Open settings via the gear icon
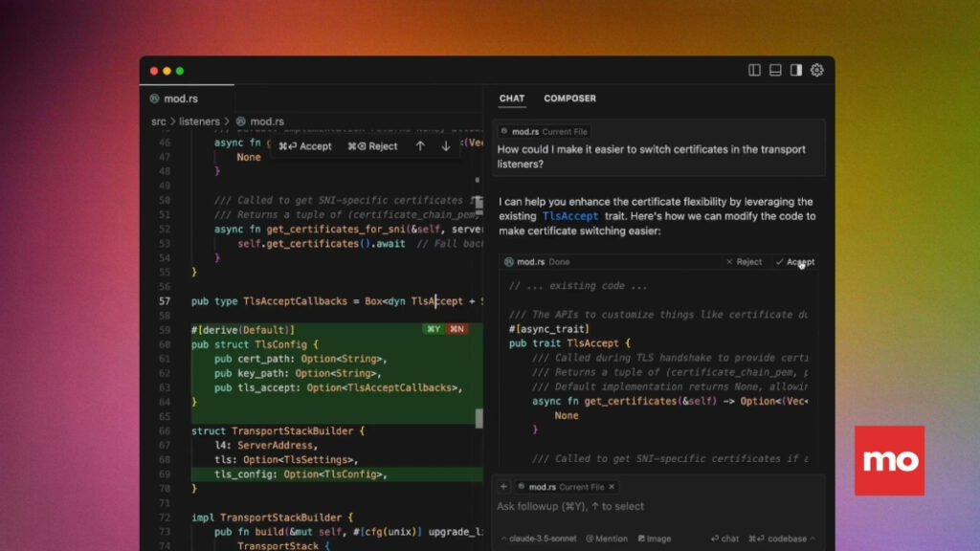 [816, 70]
